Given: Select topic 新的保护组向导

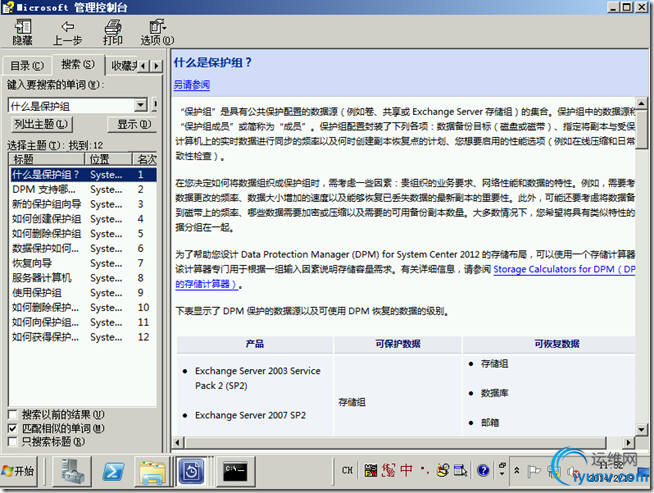Looking at the screenshot, I should pyautogui.click(x=83, y=204).
